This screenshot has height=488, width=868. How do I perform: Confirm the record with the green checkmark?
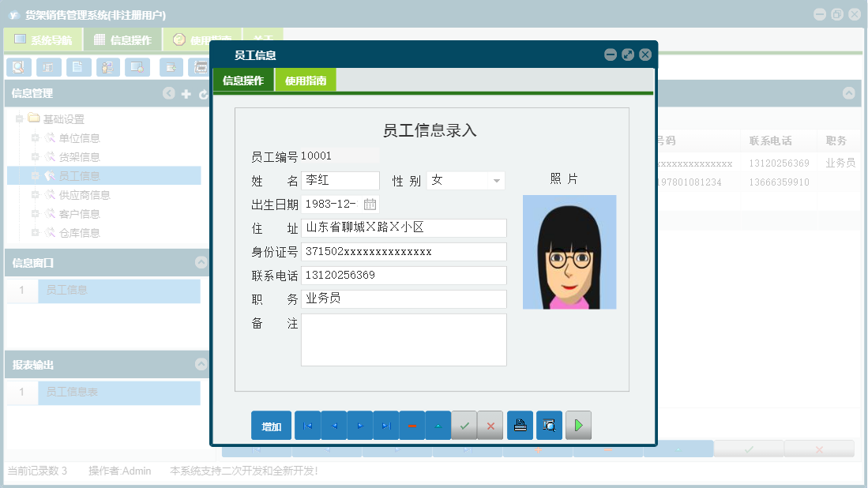[464, 425]
